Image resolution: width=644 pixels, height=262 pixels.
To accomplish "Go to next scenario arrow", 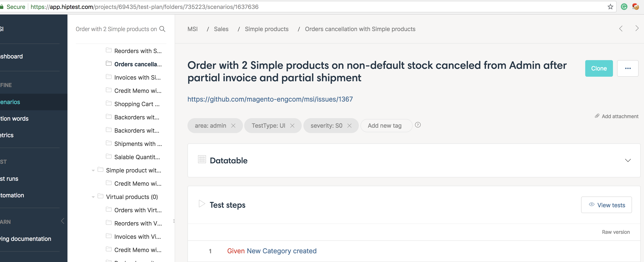I will (637, 29).
